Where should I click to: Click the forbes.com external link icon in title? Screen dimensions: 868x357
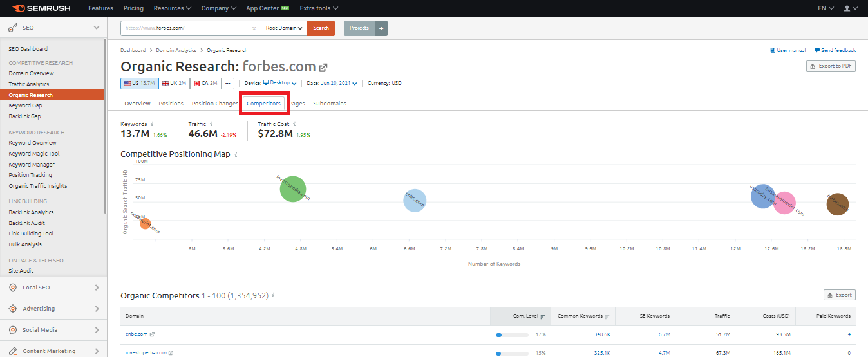click(x=323, y=67)
